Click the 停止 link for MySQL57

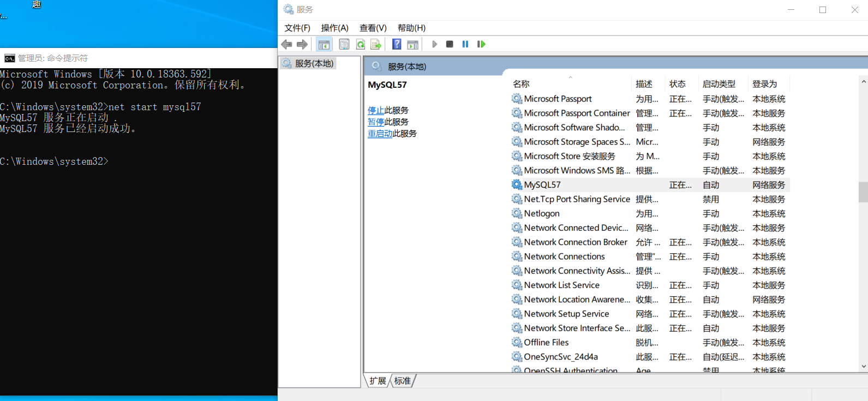375,110
